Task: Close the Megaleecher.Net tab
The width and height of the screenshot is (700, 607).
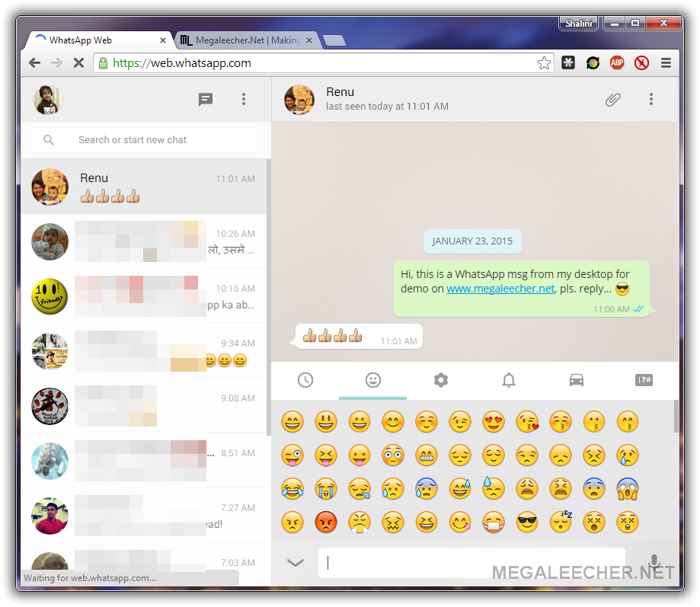Action: 309,40
